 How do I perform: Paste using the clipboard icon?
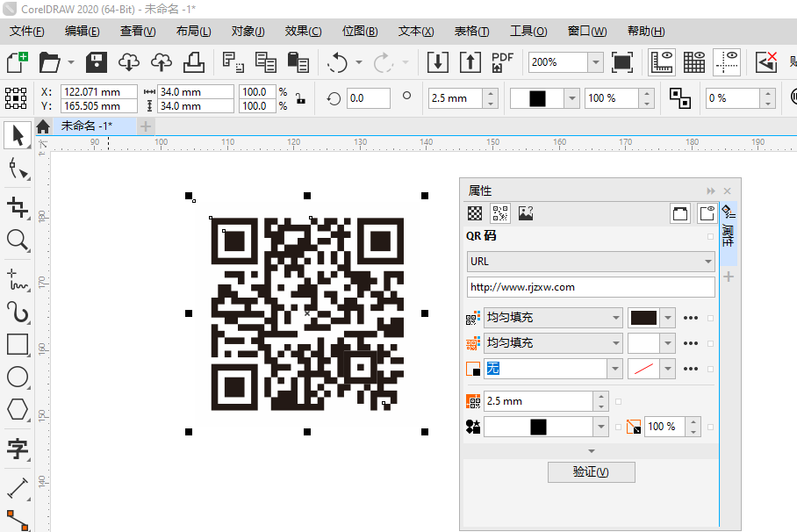(298, 62)
